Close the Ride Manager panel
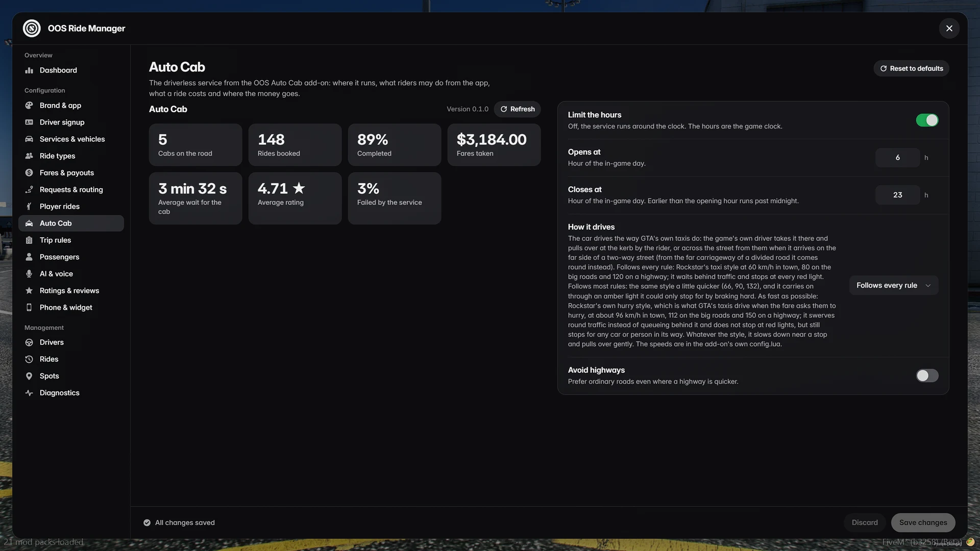The height and width of the screenshot is (551, 980). coord(949,29)
